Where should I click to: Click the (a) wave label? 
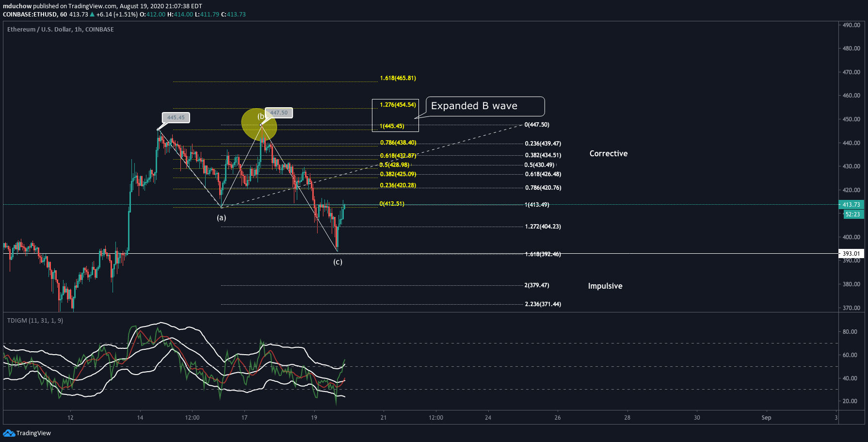[x=222, y=217]
